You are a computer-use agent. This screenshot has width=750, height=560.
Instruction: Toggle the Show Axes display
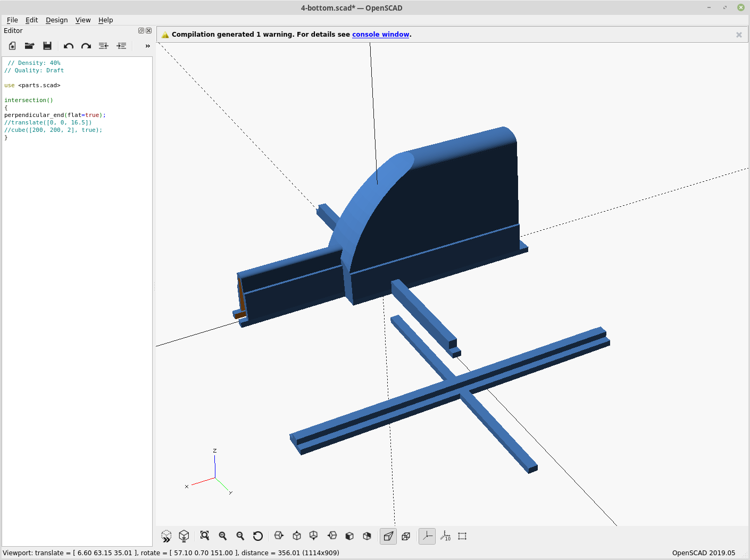427,536
